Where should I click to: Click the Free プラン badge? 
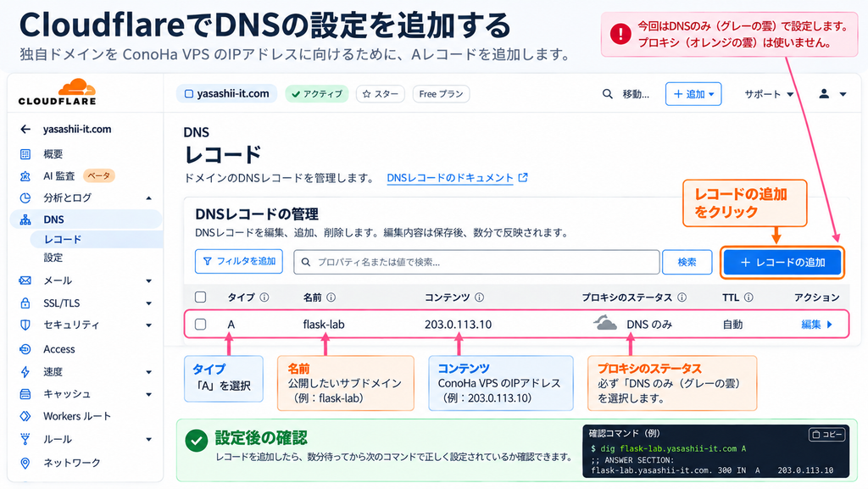pyautogui.click(x=441, y=94)
